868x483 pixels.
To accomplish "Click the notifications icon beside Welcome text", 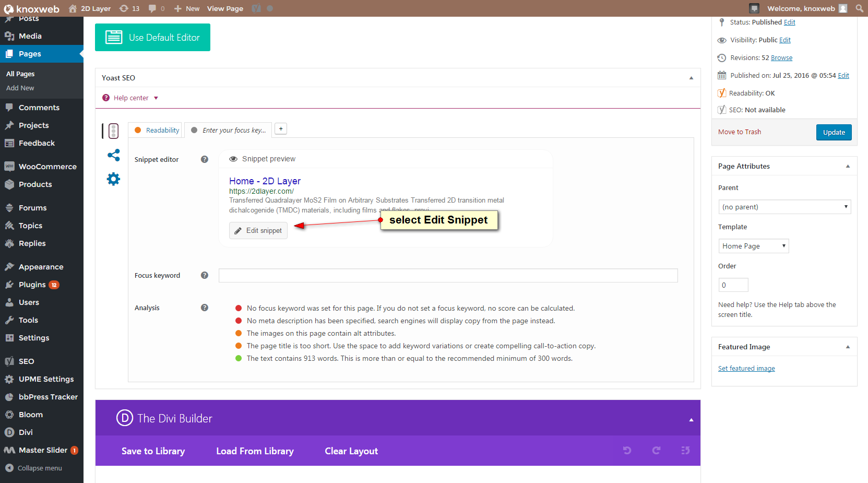I will click(754, 8).
